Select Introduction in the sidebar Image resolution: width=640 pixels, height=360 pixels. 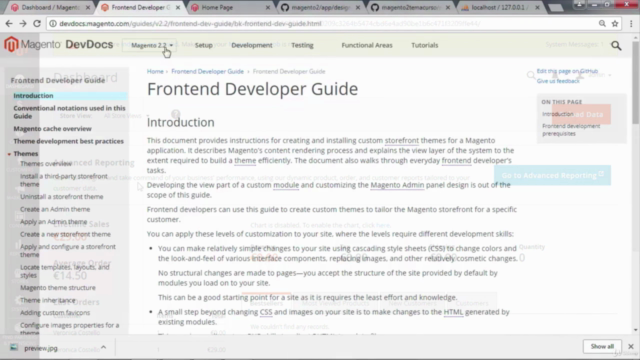pos(33,96)
